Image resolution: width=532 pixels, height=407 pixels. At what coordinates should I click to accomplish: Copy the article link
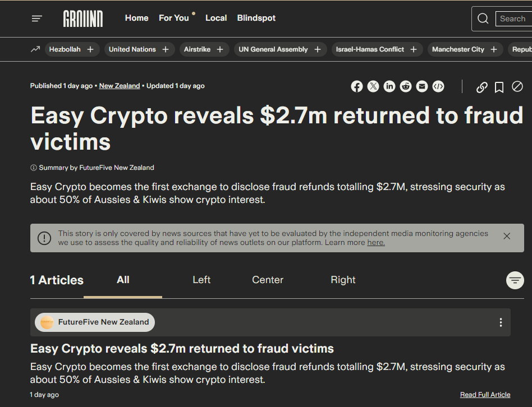point(481,87)
